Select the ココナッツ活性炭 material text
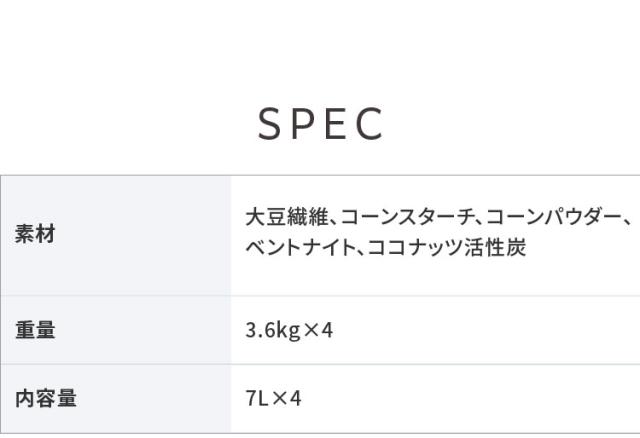 click(446, 247)
